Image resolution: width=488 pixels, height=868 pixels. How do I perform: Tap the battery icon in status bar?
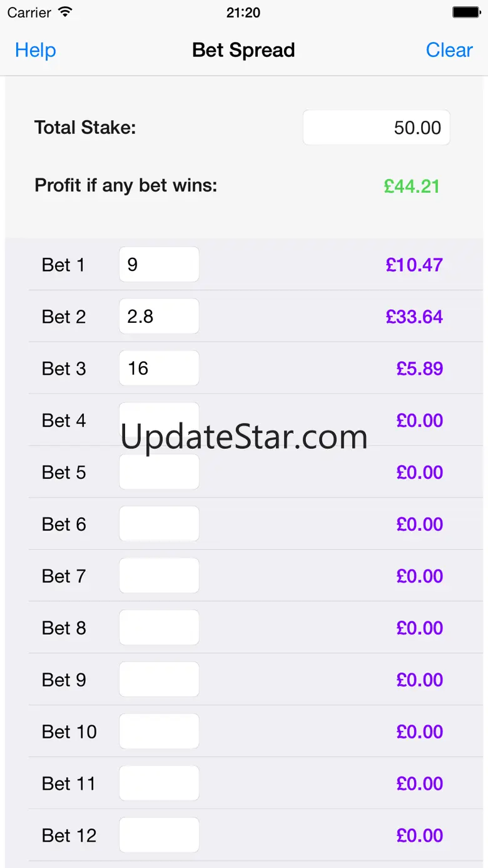pos(466,13)
